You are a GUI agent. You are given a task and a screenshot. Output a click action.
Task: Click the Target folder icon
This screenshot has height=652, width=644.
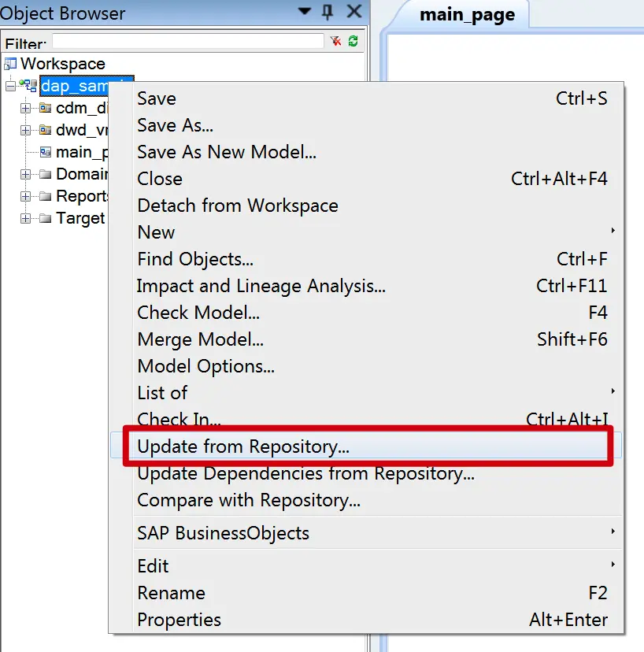click(46, 218)
